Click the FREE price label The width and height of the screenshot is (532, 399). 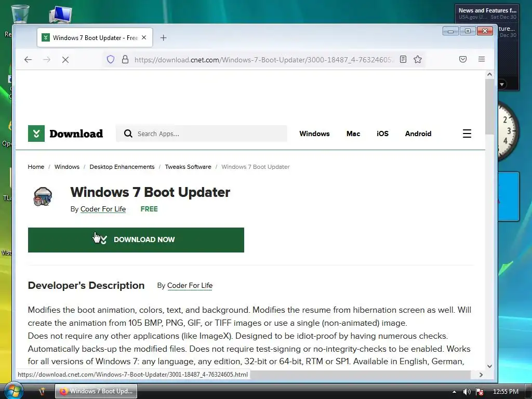click(x=149, y=209)
